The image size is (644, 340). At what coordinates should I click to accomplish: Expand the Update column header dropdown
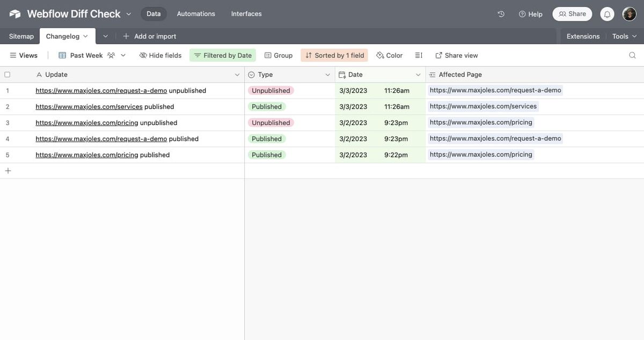tap(237, 75)
